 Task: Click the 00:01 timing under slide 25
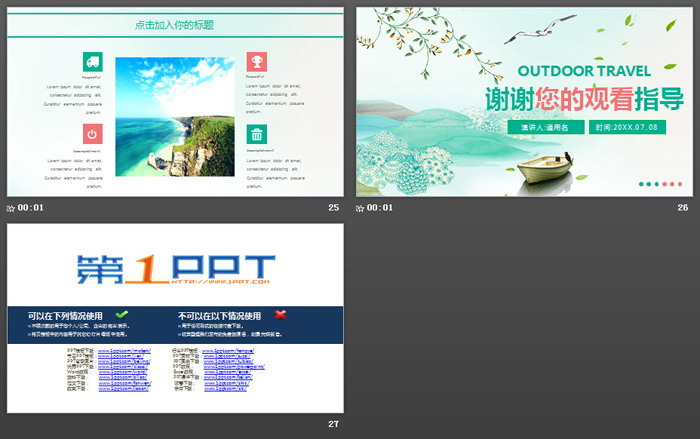30,208
